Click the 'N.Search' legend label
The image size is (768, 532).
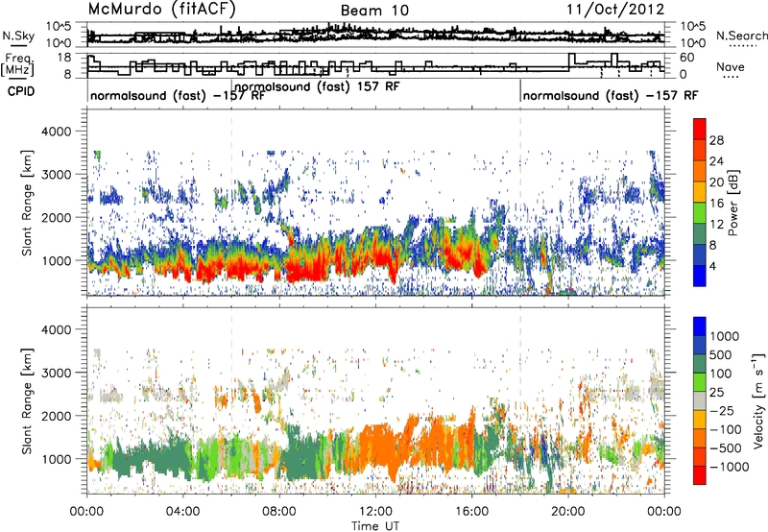click(741, 36)
